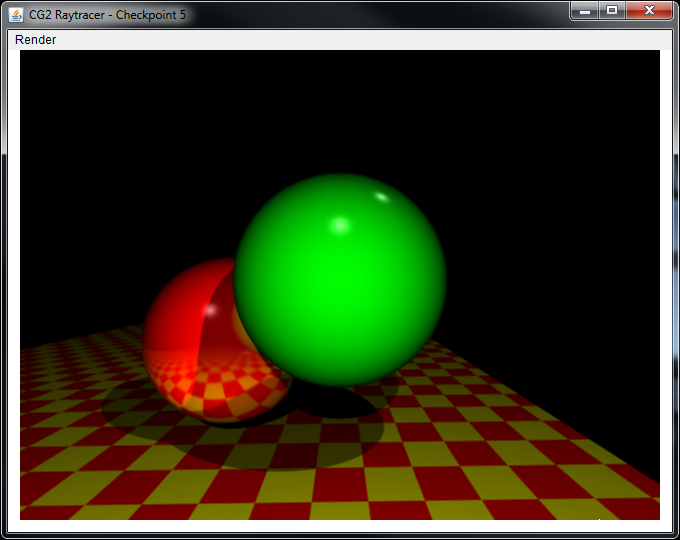
Task: Click the black background above the green sphere
Action: pos(340,110)
